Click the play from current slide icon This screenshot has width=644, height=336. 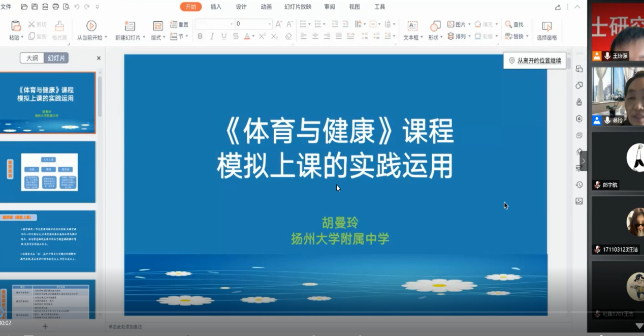[91, 26]
